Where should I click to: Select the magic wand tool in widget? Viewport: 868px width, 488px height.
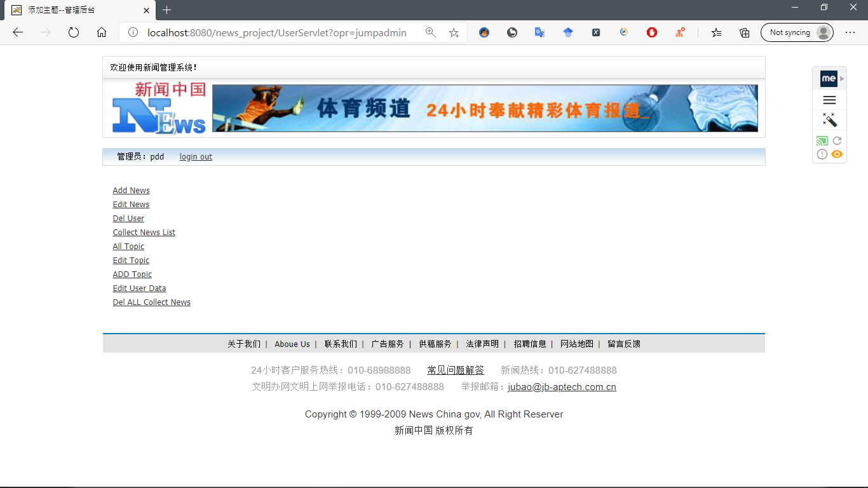[x=829, y=120]
